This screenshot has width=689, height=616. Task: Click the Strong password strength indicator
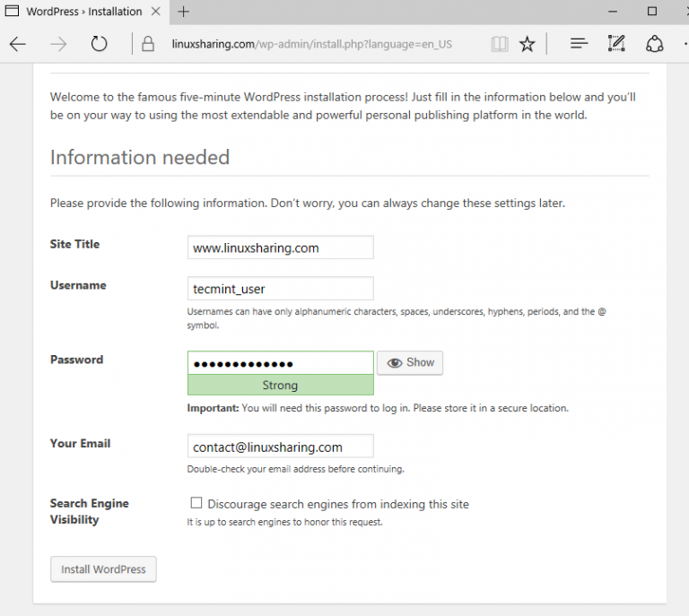pos(280,385)
